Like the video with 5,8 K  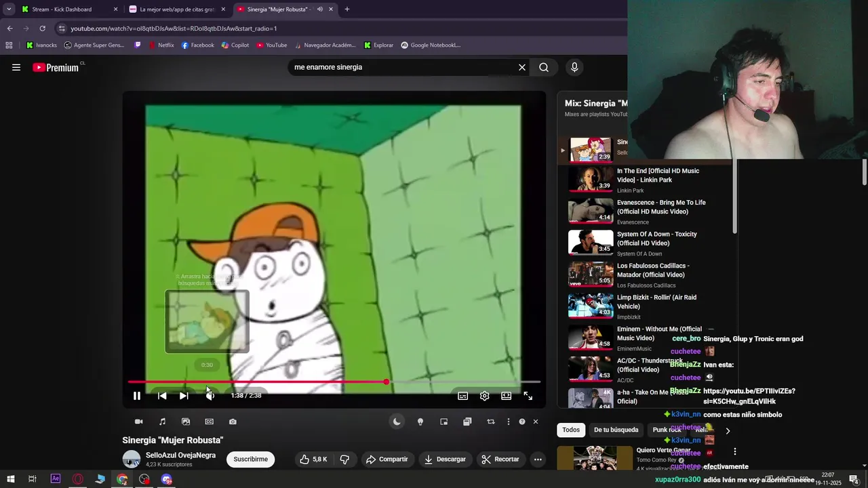coord(313,459)
